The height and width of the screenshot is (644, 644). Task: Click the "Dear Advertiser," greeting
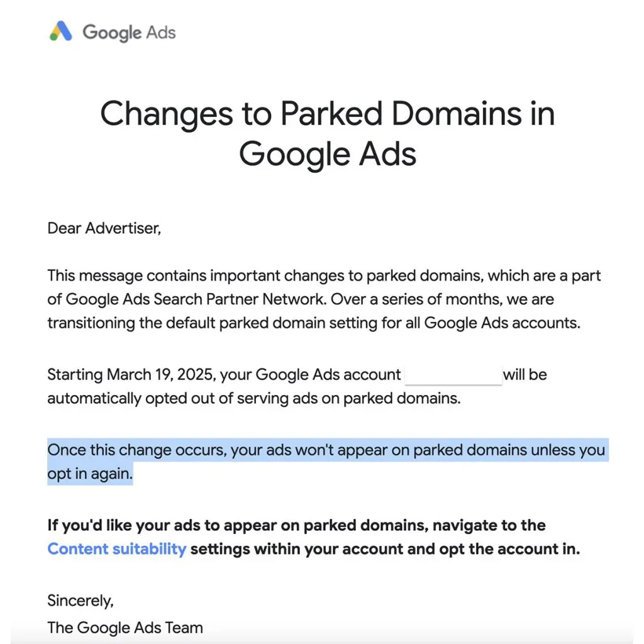104,228
